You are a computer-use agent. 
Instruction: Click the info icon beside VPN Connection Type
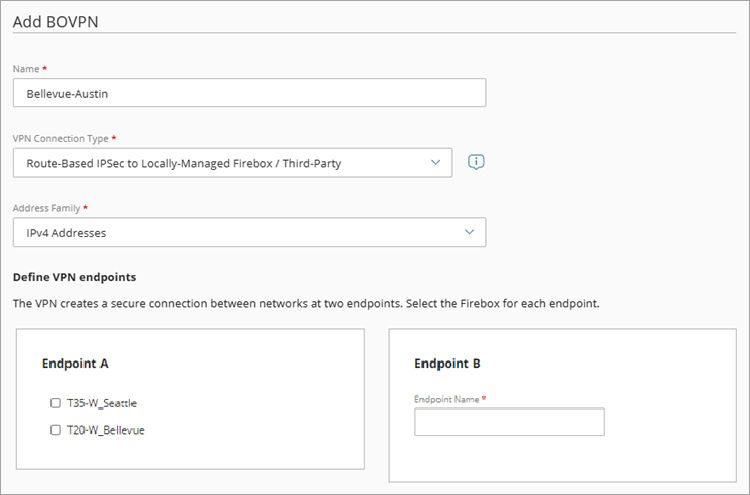pos(477,162)
